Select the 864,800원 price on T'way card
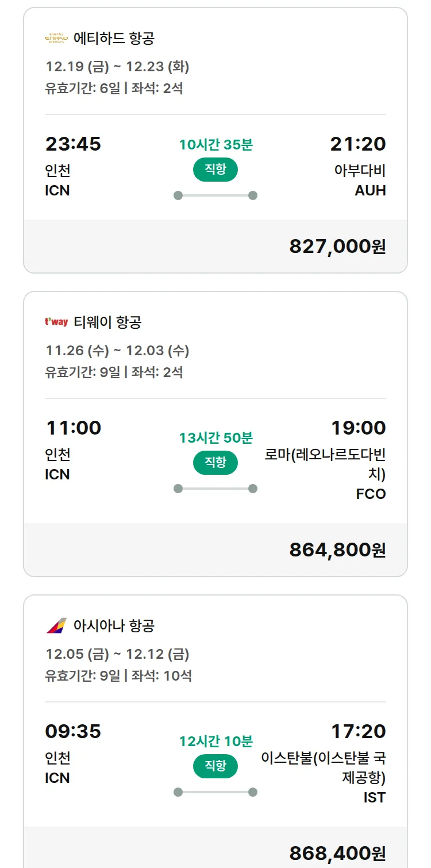This screenshot has width=431, height=868. [x=337, y=550]
